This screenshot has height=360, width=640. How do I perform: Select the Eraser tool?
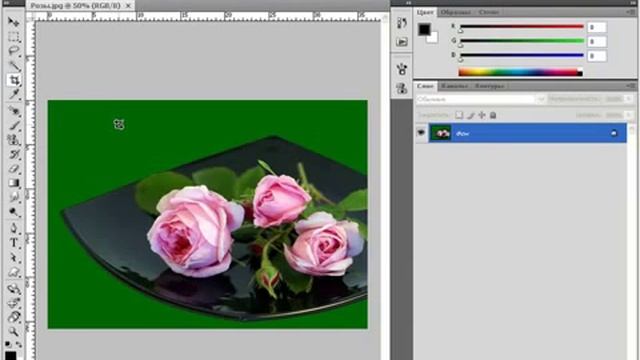[x=14, y=169]
